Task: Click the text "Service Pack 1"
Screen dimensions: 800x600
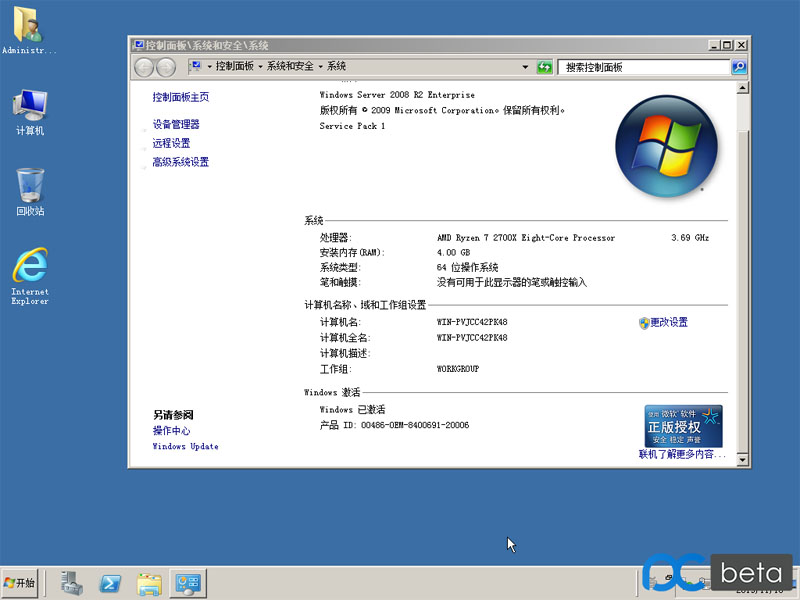Action: [x=352, y=126]
